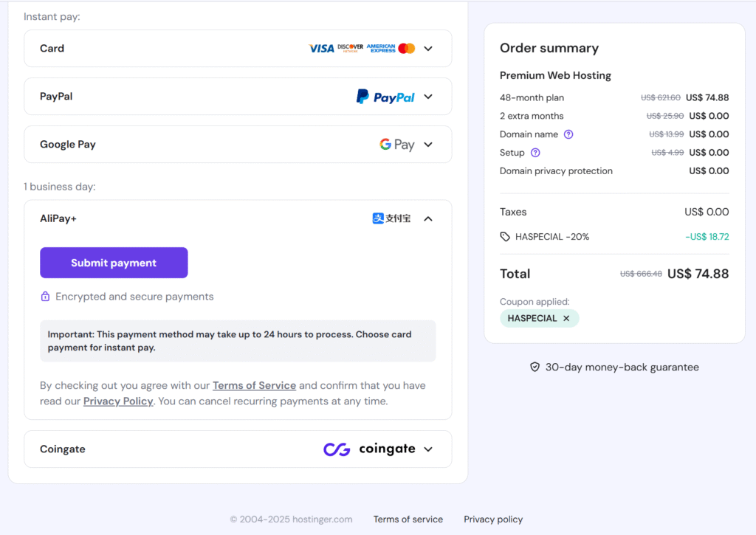
Task: Open footer Terms of service link
Action: click(x=408, y=520)
